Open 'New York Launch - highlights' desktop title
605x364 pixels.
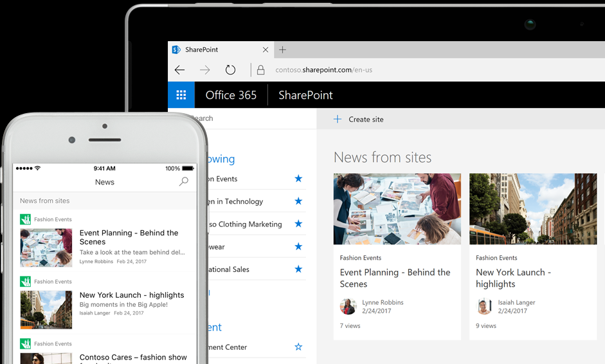point(514,278)
